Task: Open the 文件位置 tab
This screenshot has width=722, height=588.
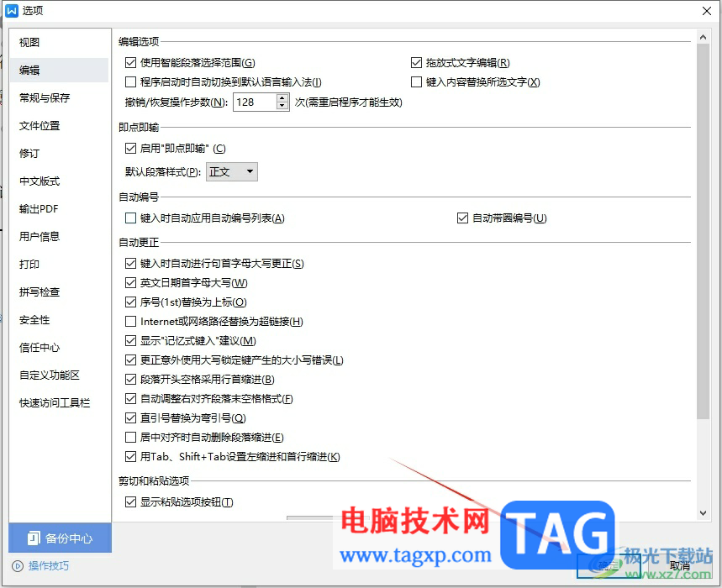Action: pyautogui.click(x=59, y=126)
